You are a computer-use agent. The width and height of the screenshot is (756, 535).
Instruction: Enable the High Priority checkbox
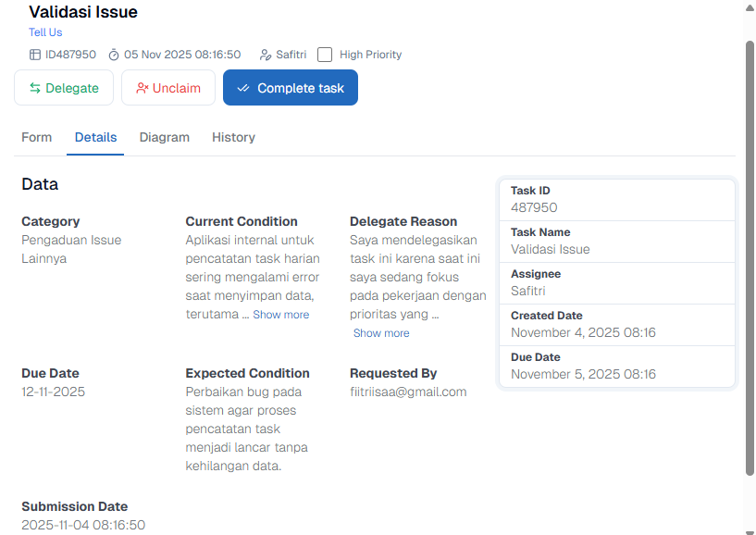pos(325,55)
